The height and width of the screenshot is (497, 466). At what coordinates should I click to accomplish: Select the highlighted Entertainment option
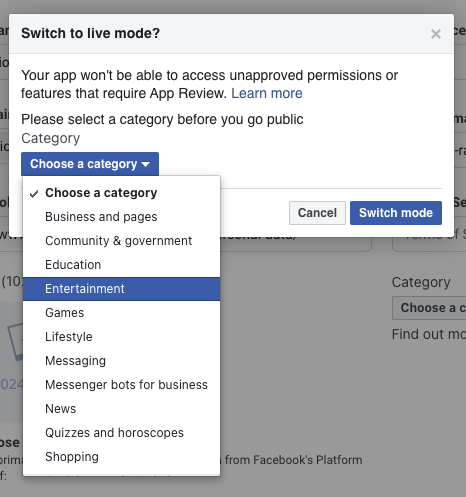(x=121, y=289)
